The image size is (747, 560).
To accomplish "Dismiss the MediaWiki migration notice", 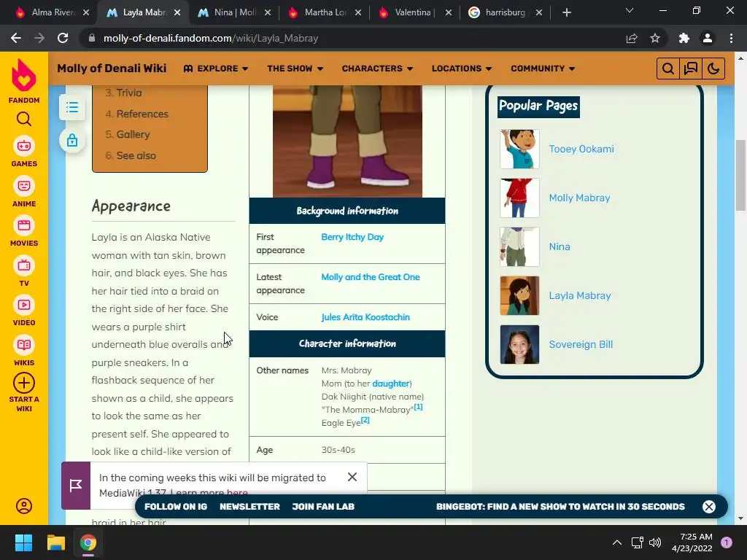I will click(352, 477).
